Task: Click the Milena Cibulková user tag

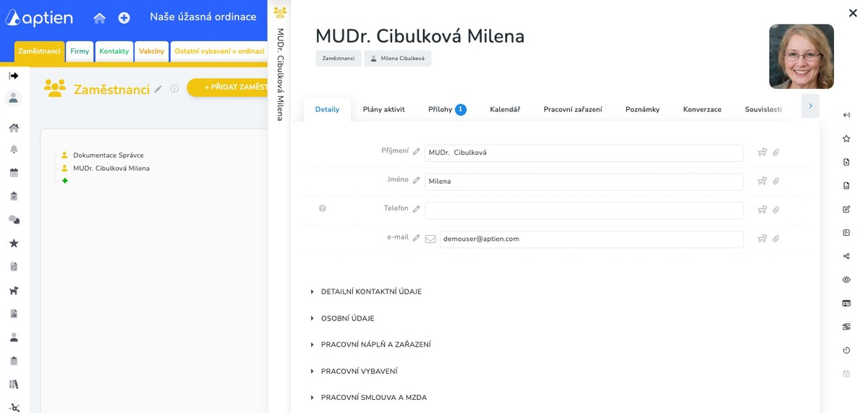Action: click(398, 59)
